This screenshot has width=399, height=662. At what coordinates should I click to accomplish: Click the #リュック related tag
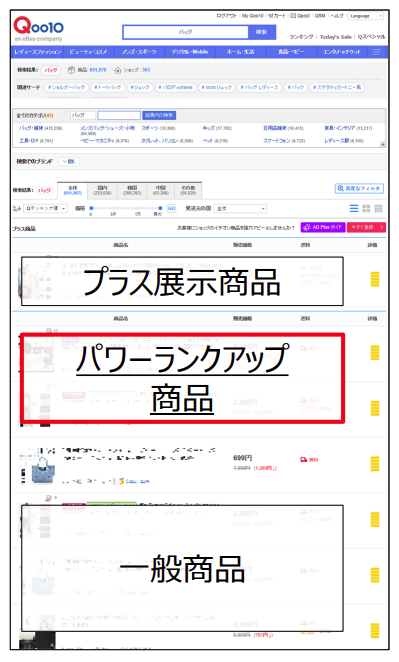[x=140, y=87]
